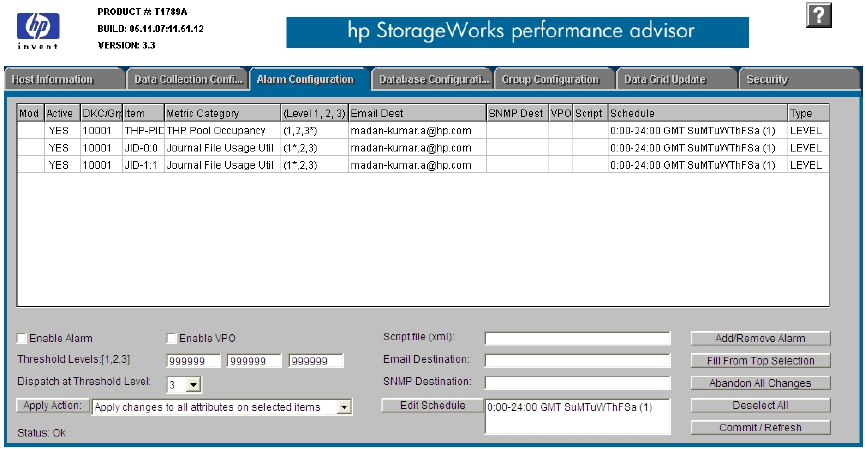The width and height of the screenshot is (865, 449).
Task: Open Dispatch at Threshold Level dropdown
Action: (194, 384)
